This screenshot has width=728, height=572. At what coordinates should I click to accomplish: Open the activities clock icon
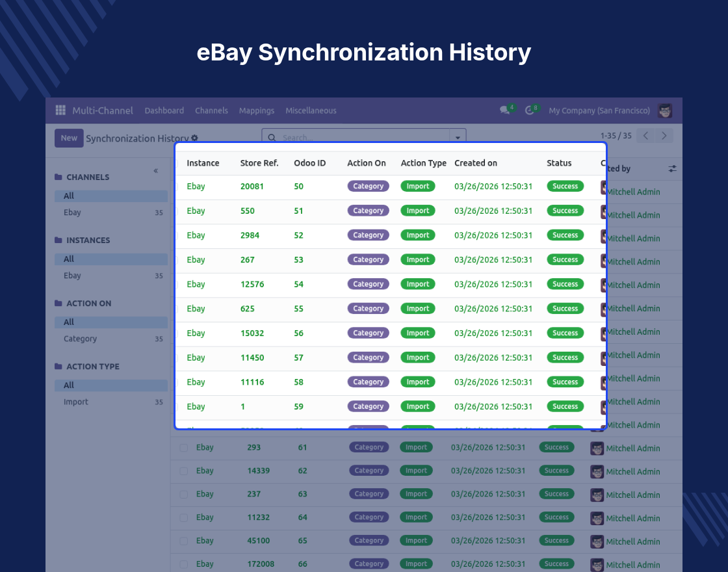click(529, 110)
